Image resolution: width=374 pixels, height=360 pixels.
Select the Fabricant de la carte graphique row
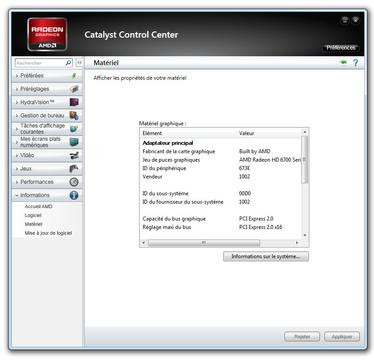[x=220, y=151]
